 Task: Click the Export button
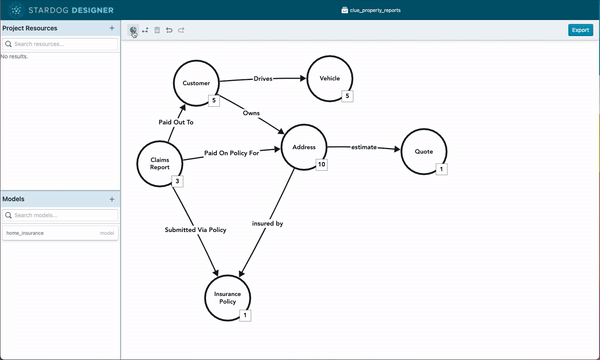pos(580,30)
